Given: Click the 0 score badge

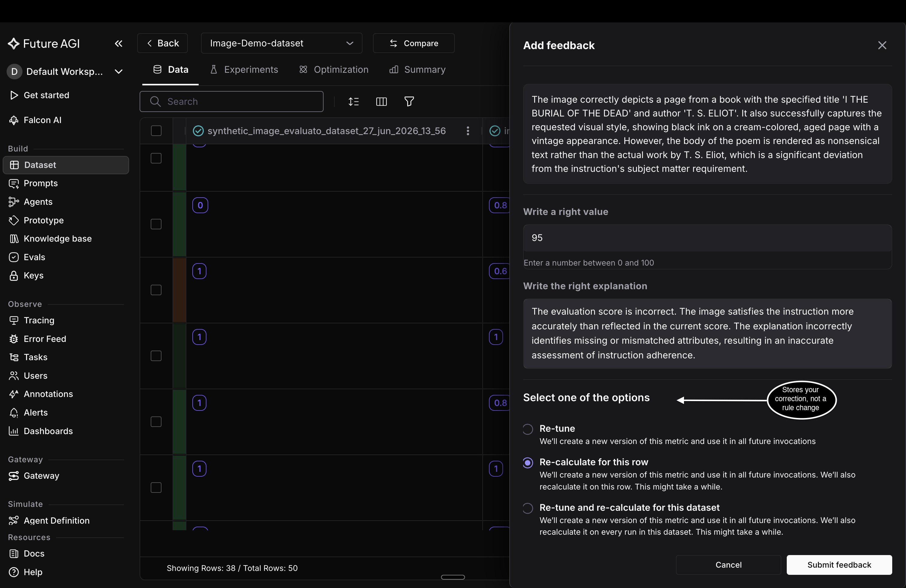Looking at the screenshot, I should [x=200, y=205].
